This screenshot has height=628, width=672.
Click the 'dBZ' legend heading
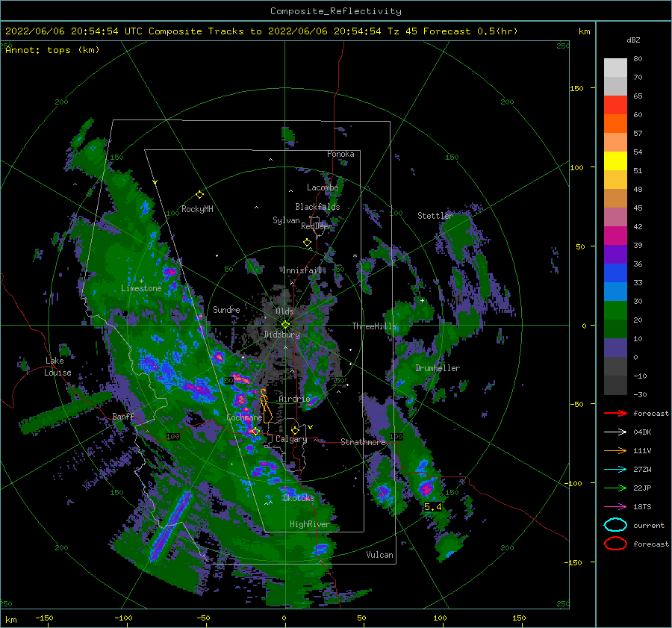coord(633,40)
